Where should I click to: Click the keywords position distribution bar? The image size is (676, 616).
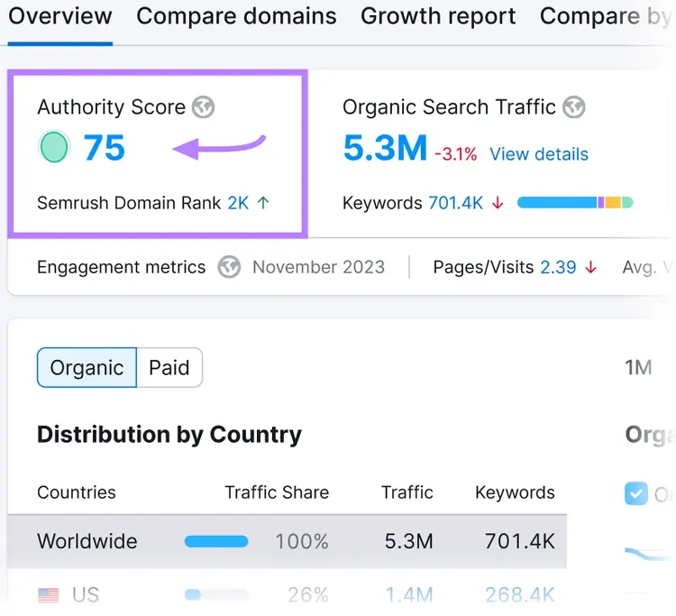(575, 202)
